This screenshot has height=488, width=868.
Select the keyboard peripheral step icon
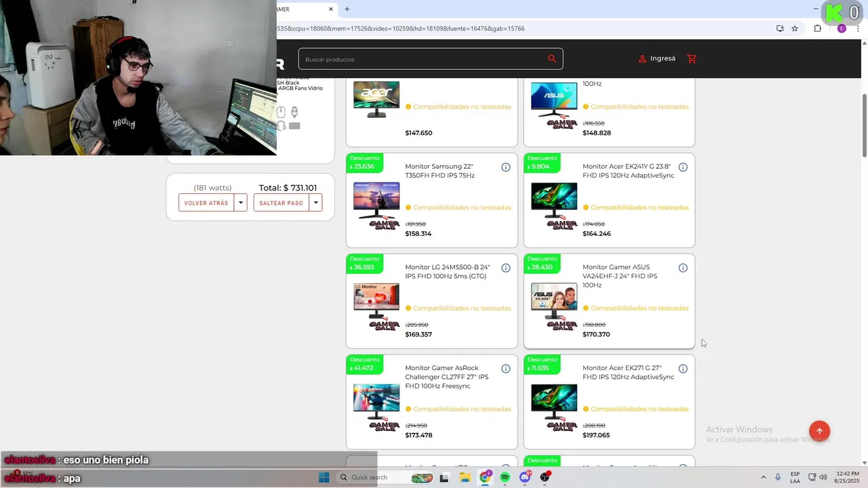click(294, 125)
